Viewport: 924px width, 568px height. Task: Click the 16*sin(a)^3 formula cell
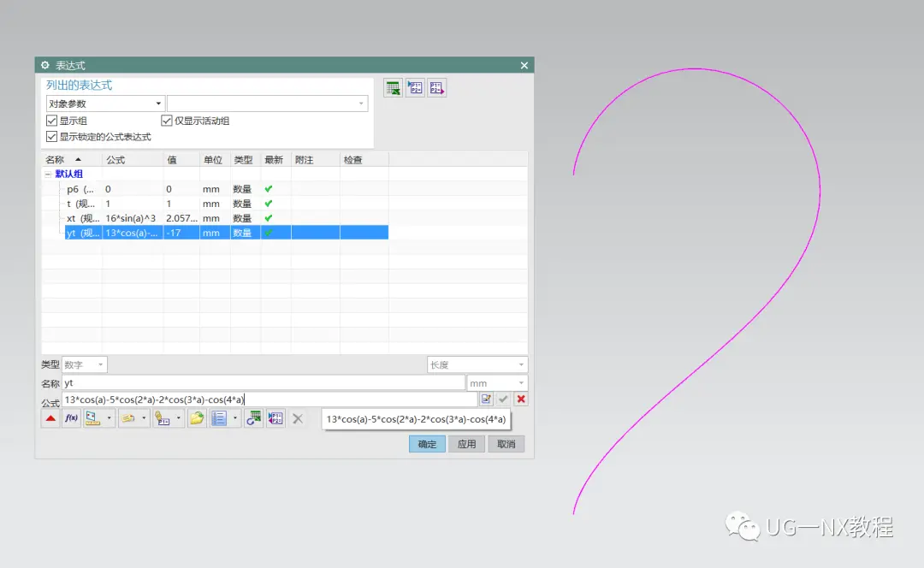pos(133,219)
